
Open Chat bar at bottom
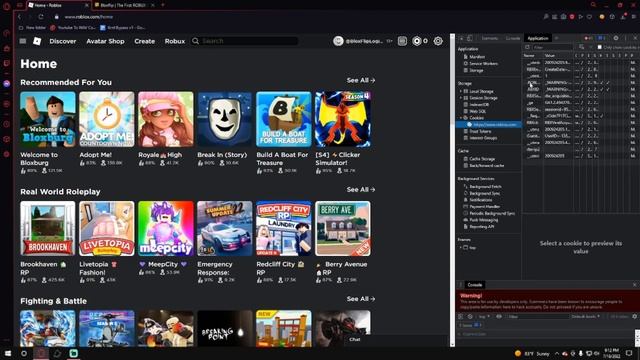tap(355, 340)
